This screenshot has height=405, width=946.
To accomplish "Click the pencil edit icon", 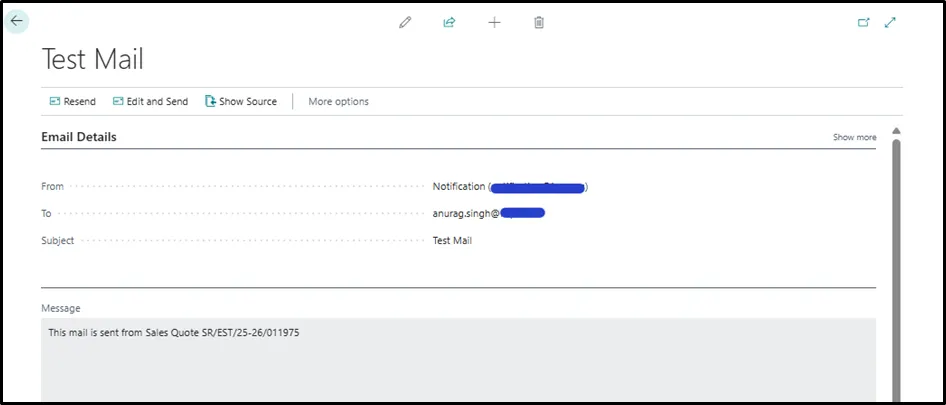I will pos(405,22).
